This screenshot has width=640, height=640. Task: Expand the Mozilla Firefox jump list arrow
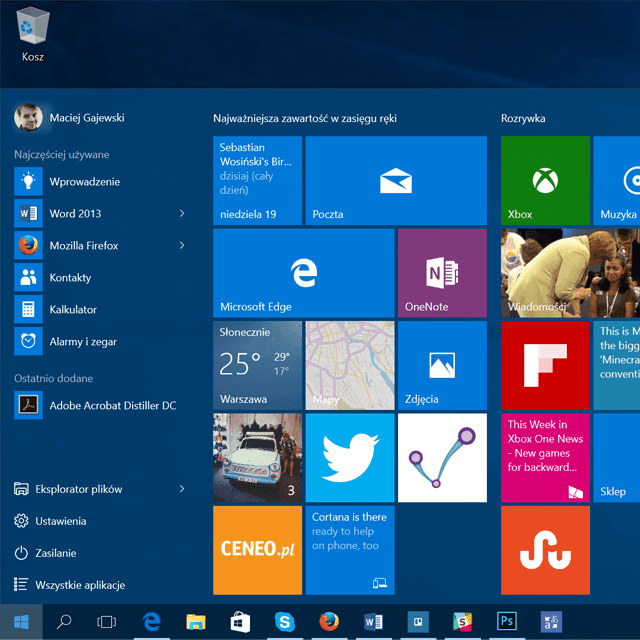click(x=182, y=245)
